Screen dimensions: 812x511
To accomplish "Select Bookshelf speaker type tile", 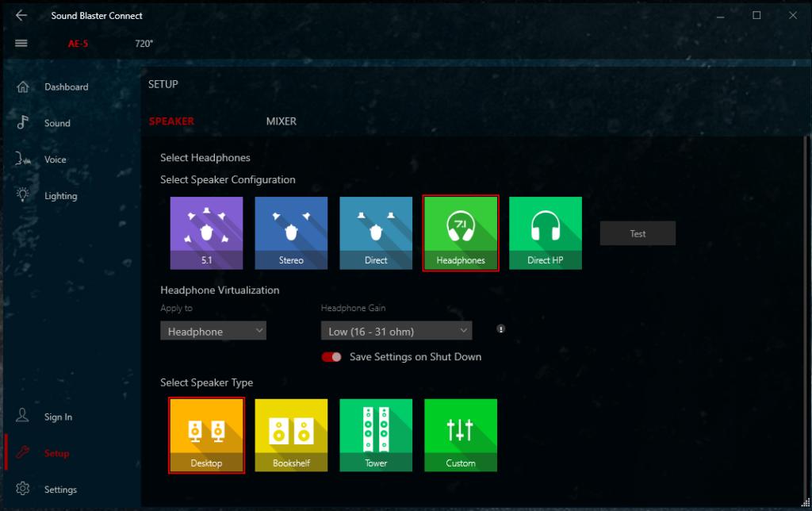I will tap(291, 436).
